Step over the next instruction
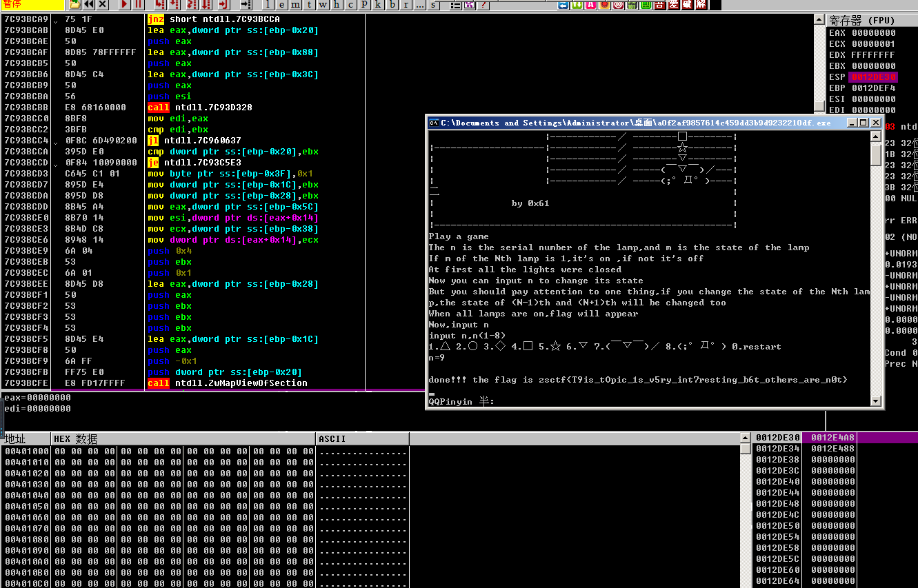 (x=173, y=5)
